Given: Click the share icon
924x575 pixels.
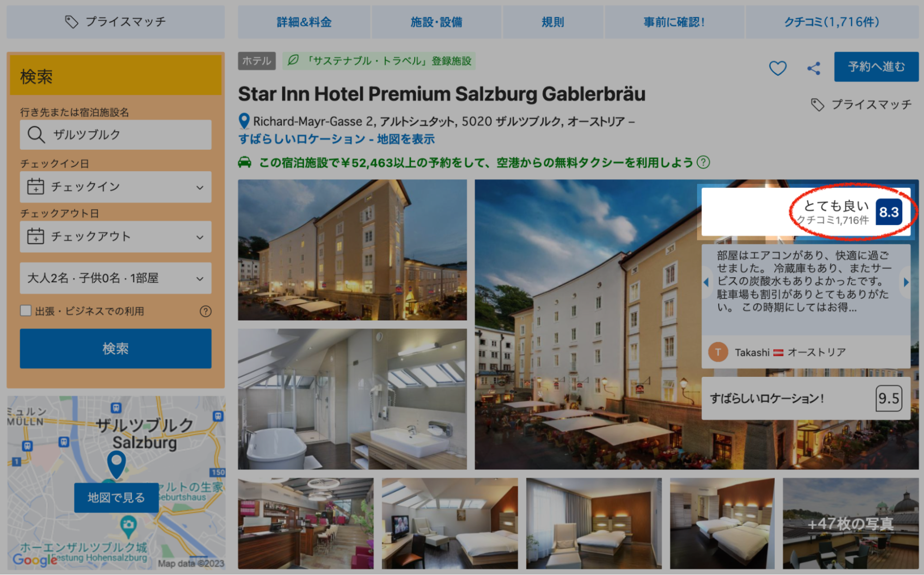Looking at the screenshot, I should [x=814, y=68].
